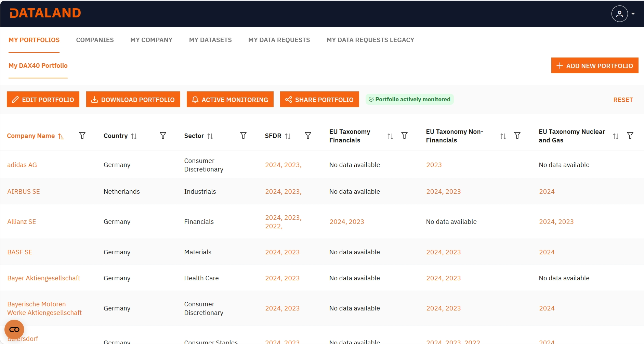Open SFDR filter funnel
Viewport: 644px width, 344px height.
click(308, 136)
